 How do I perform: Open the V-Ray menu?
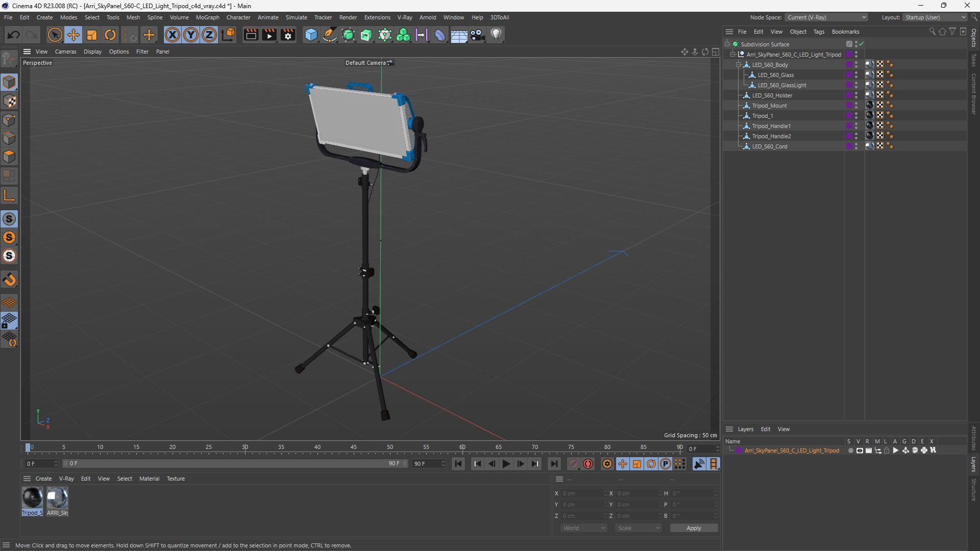[404, 17]
